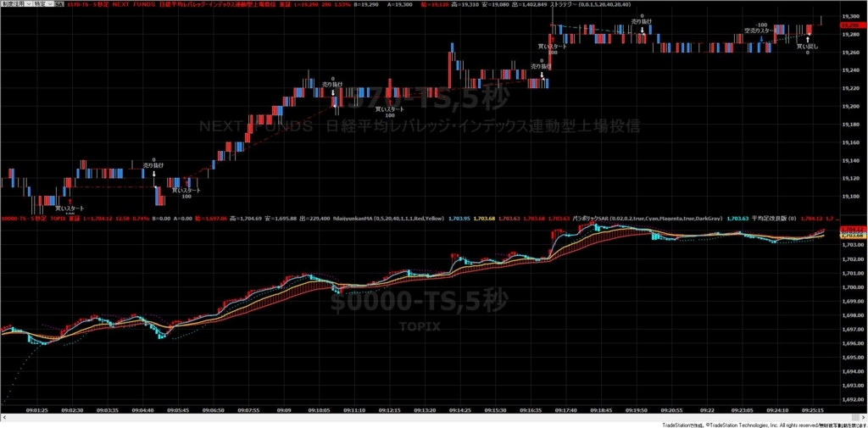The width and height of the screenshot is (868, 428).
Task: Open the パラボリックSAR indicator label
Action: pyautogui.click(x=647, y=220)
